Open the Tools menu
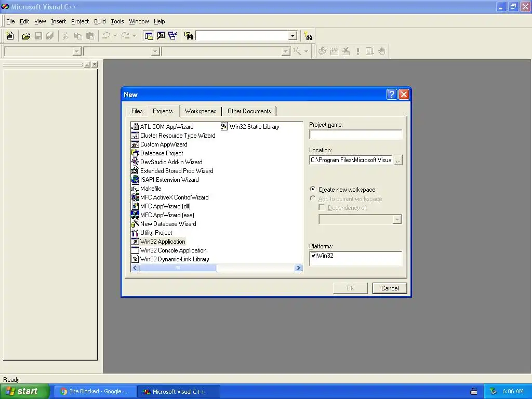Viewport: 532px width, 399px height. tap(117, 21)
